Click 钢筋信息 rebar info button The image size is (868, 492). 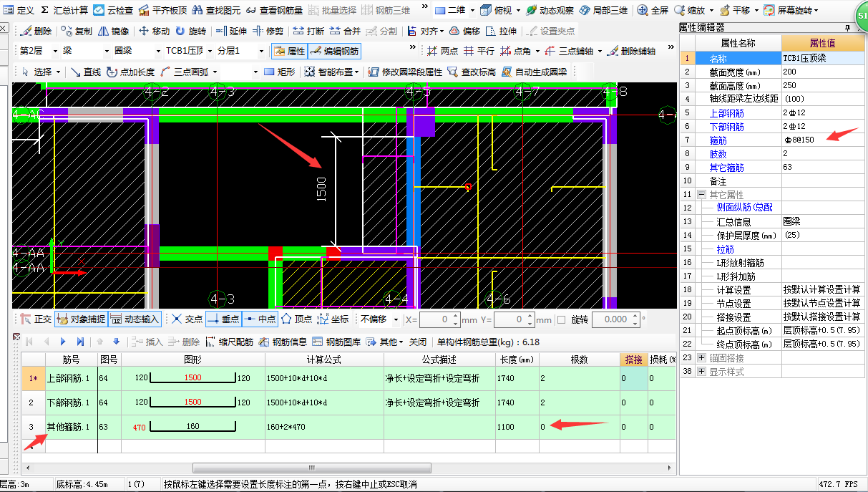[x=283, y=342]
